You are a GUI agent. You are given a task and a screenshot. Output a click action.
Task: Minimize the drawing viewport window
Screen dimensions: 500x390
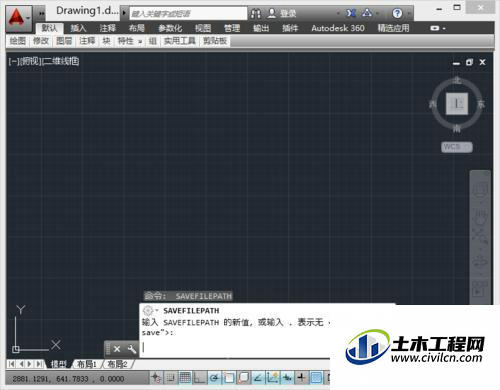point(456,63)
